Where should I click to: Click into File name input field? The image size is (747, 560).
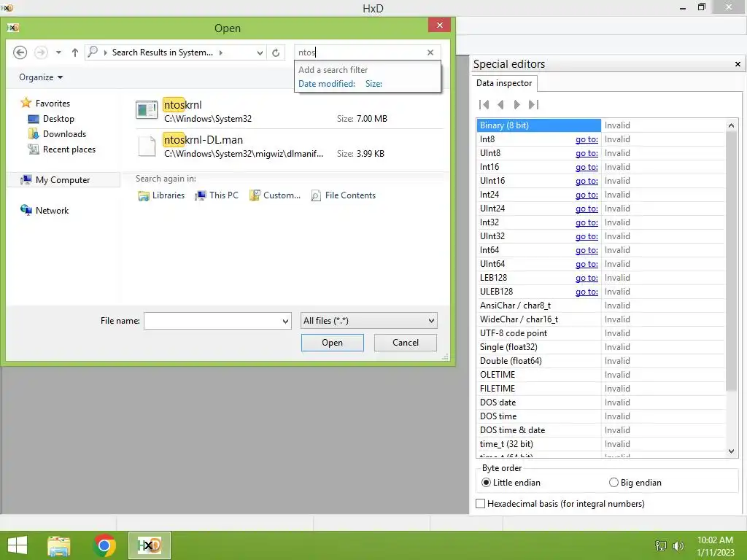pyautogui.click(x=212, y=321)
